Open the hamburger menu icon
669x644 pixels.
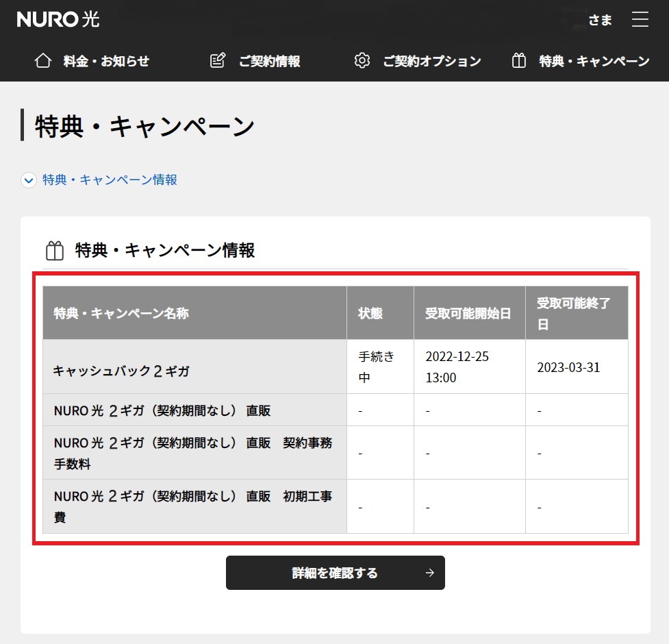point(640,19)
